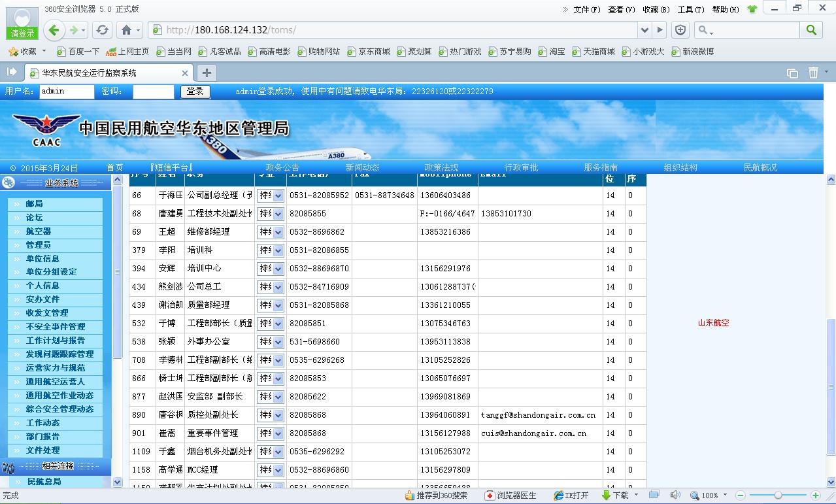Click the 请登录 user avatar

(x=22, y=24)
